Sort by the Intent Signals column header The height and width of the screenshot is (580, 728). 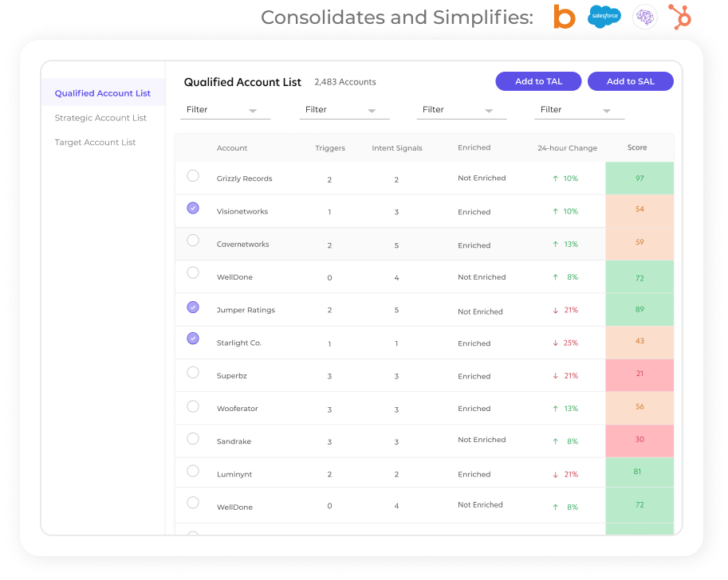point(397,148)
